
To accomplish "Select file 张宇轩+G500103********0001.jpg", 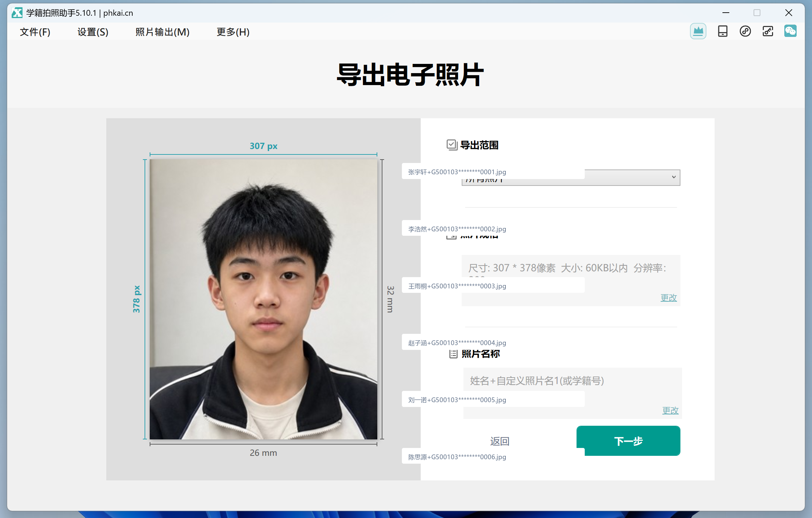I will point(493,172).
